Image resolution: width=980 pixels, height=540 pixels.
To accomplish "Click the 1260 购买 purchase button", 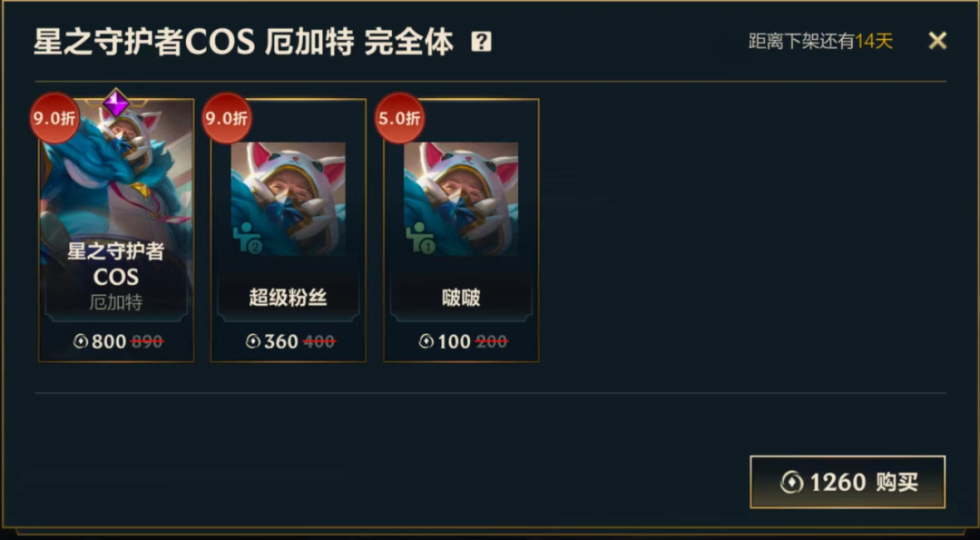I will (x=848, y=482).
